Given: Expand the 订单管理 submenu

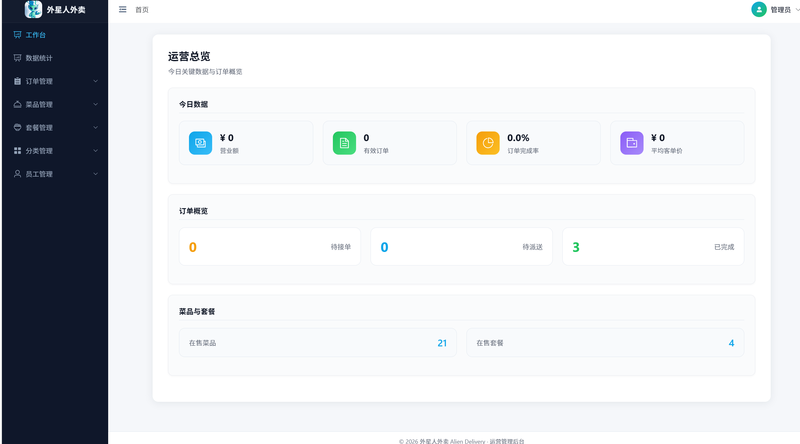Looking at the screenshot, I should (54, 81).
